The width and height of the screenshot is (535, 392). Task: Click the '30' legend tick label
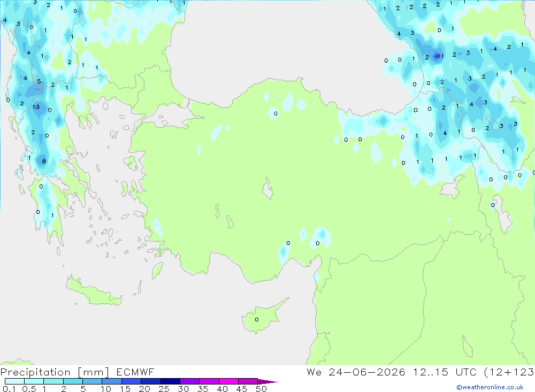pyautogui.click(x=183, y=389)
